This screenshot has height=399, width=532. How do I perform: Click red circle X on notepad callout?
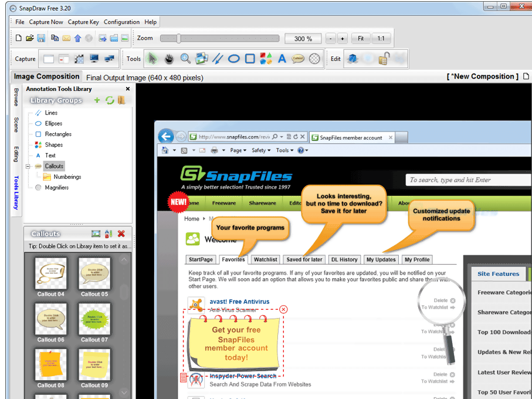pos(284,309)
